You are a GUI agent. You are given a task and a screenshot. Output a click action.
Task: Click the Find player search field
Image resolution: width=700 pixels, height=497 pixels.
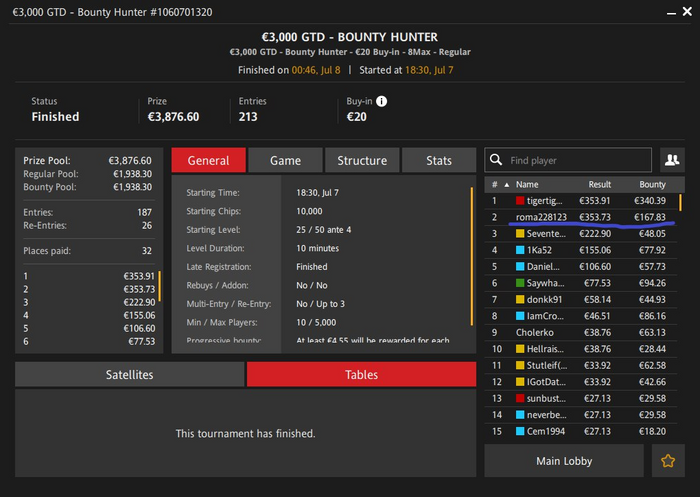coord(568,160)
